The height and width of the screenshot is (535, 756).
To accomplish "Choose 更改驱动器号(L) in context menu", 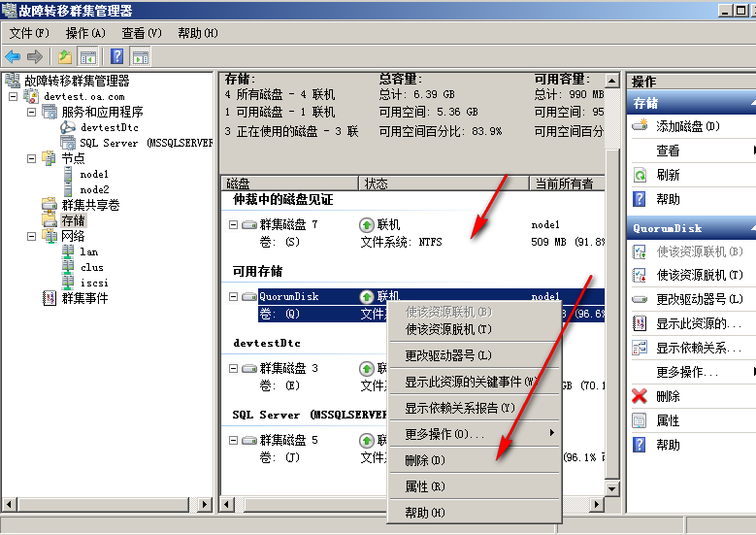I will [x=475, y=355].
